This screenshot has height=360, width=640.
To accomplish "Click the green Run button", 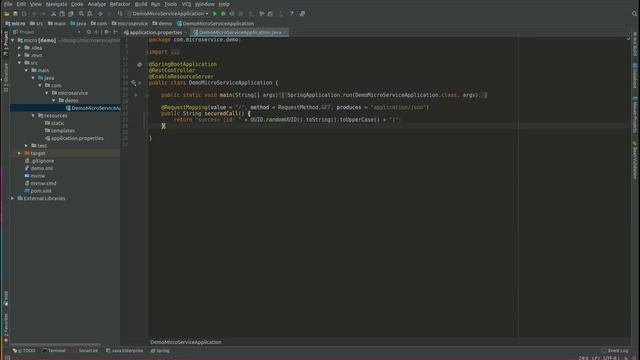I will (x=215, y=14).
